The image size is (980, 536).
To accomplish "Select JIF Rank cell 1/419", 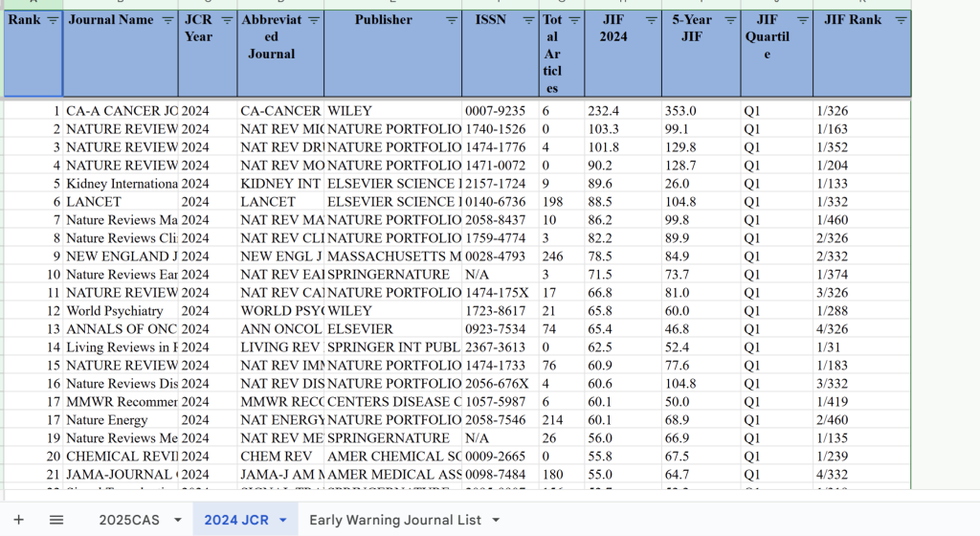I will tap(862, 402).
